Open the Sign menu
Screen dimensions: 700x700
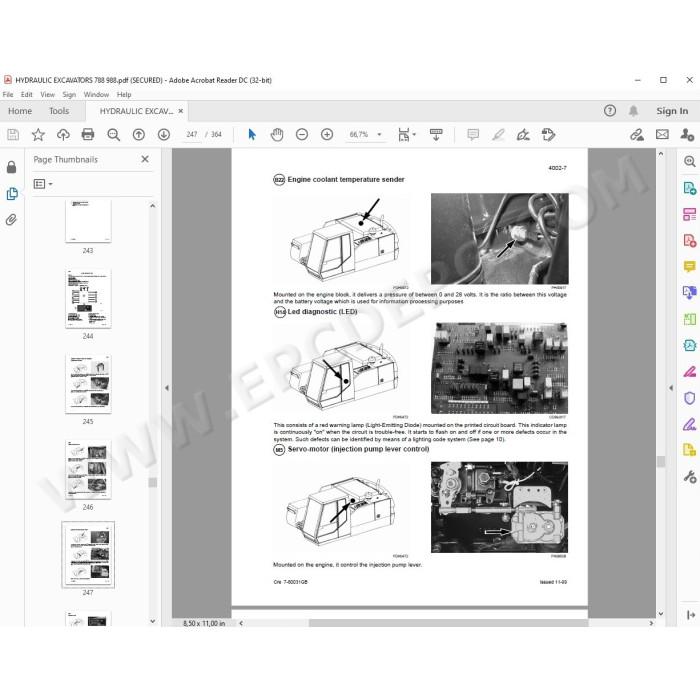pyautogui.click(x=69, y=95)
